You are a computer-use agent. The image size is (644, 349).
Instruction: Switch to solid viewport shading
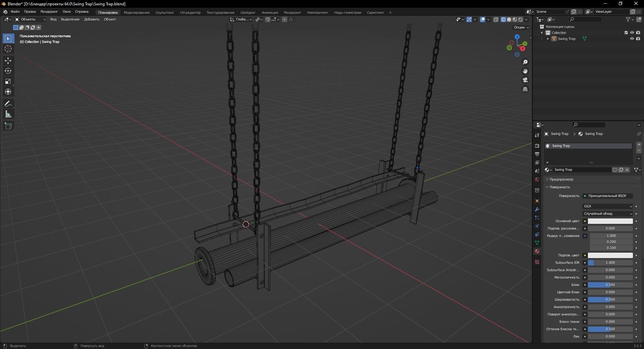pyautogui.click(x=509, y=19)
